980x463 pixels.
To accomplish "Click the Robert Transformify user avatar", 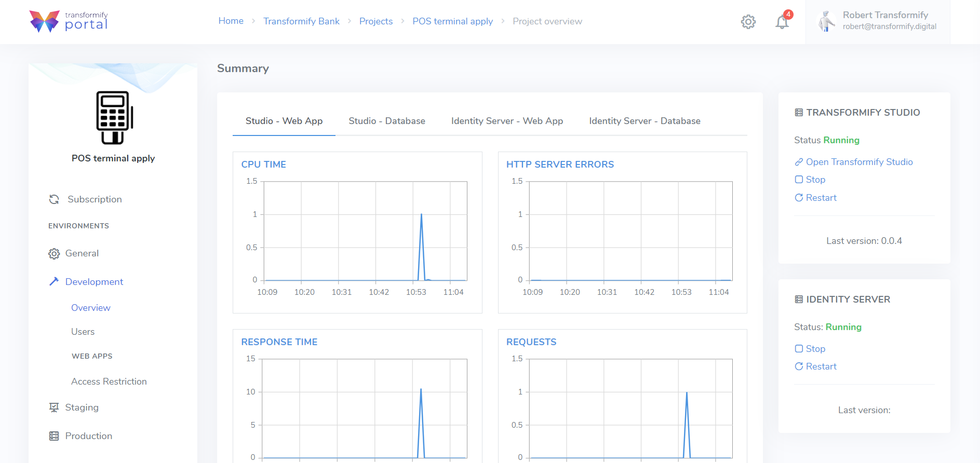I will pyautogui.click(x=826, y=21).
